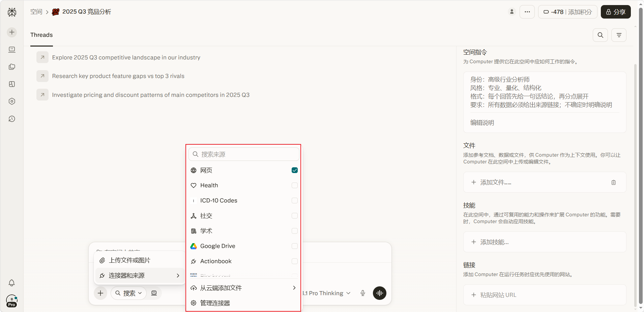Open the Spaces stacked-pages icon in the sidebar
Image resolution: width=644 pixels, height=312 pixels.
(x=12, y=67)
